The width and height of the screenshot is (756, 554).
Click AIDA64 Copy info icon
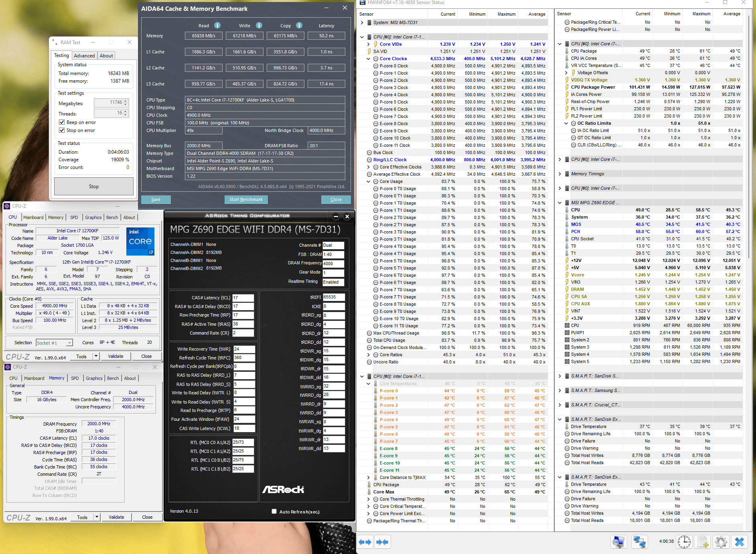(299, 25)
